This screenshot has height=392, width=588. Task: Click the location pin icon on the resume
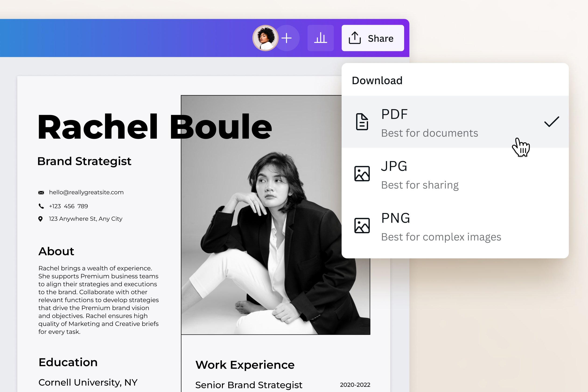pos(41,218)
